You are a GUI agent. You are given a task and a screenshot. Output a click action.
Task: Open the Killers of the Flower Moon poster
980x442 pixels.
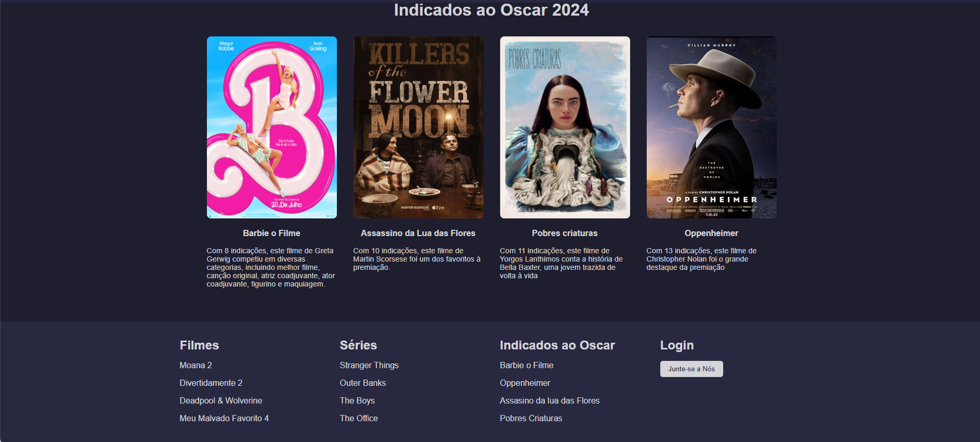pos(418,127)
